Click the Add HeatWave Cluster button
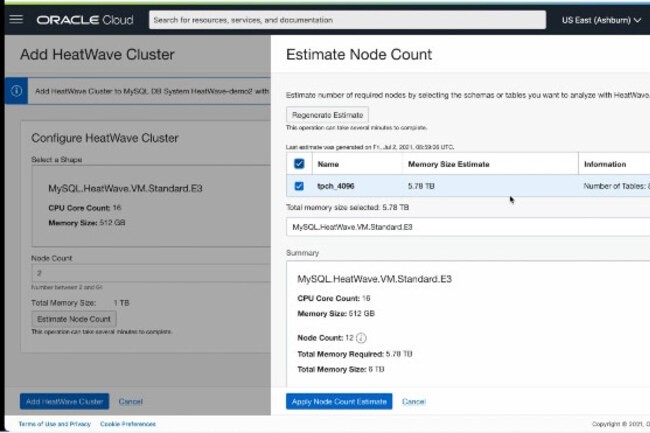The image size is (650, 433). (64, 402)
